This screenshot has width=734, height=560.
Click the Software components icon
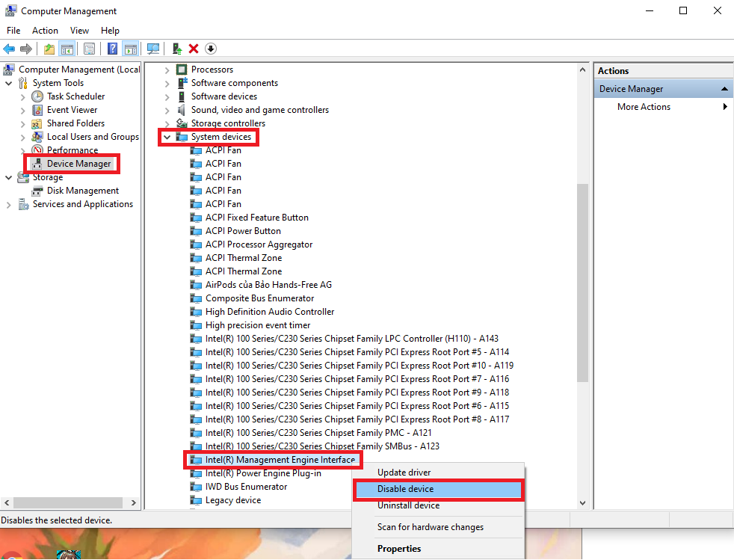click(x=182, y=83)
